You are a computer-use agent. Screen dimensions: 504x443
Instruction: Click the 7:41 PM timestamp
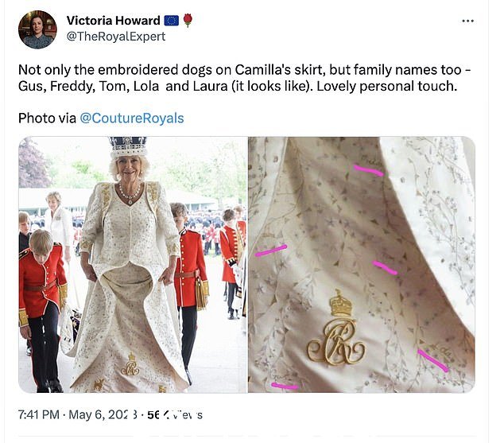tap(39, 414)
